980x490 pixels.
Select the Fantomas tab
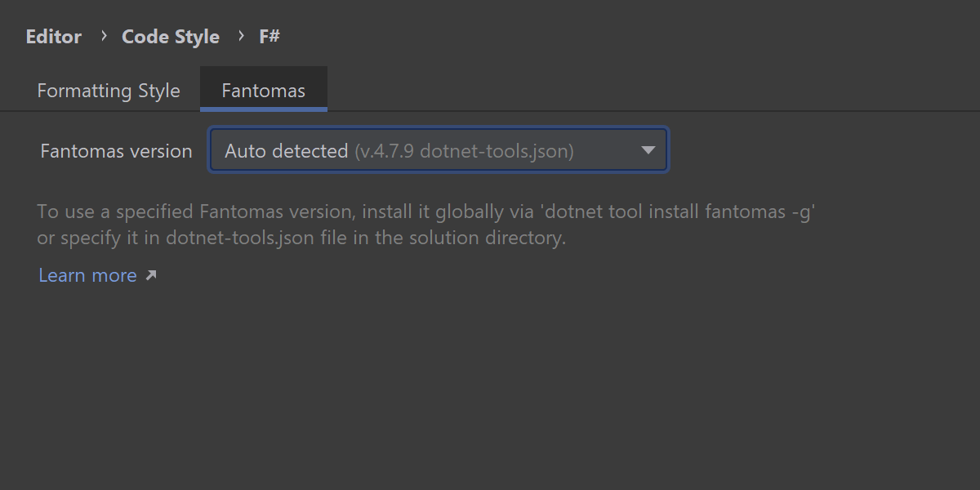coord(263,91)
